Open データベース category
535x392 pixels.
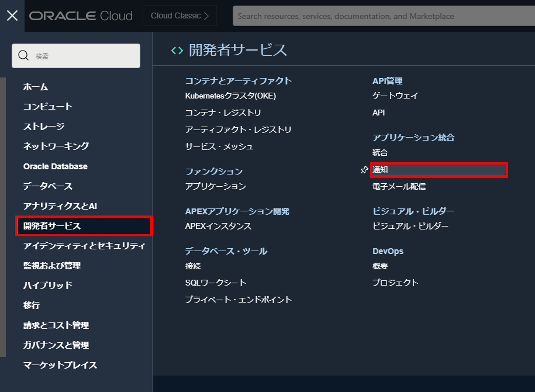click(48, 186)
